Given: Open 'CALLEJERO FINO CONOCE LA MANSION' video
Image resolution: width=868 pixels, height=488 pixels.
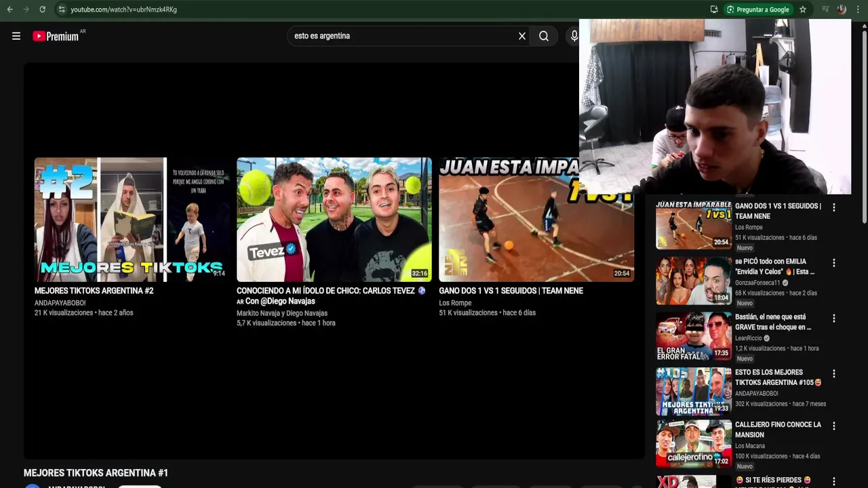Looking at the screenshot, I should (778, 430).
